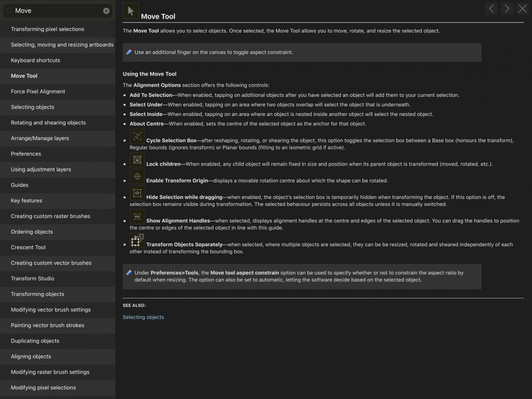Screen dimensions: 532x399
Task: Open the Selecting objects see-also link
Action: pos(143,317)
